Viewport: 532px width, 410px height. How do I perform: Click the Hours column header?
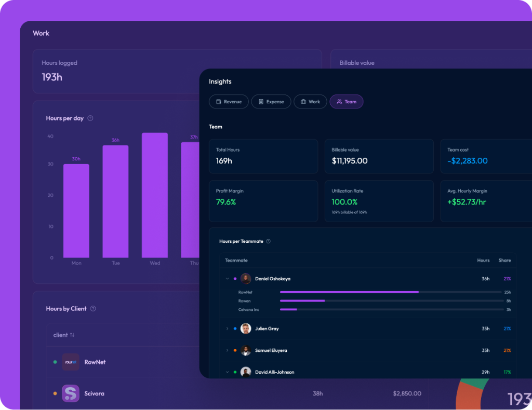[x=484, y=261]
